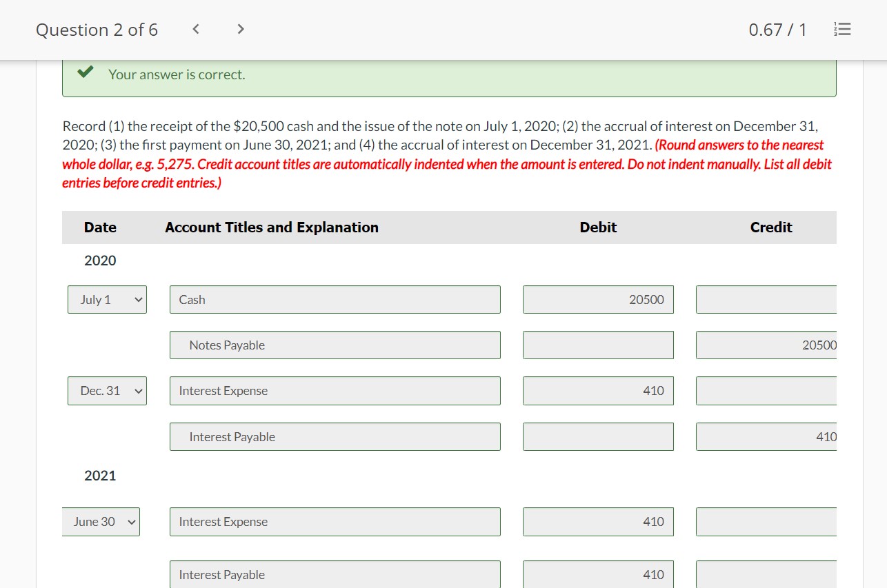
Task: Click the green checkmark icon
Action: [x=86, y=72]
